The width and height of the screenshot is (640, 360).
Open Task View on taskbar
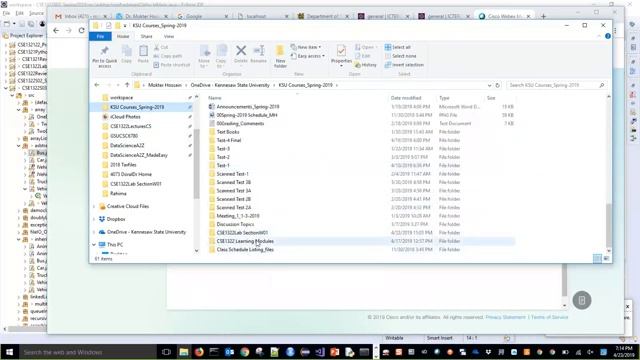coord(166,352)
